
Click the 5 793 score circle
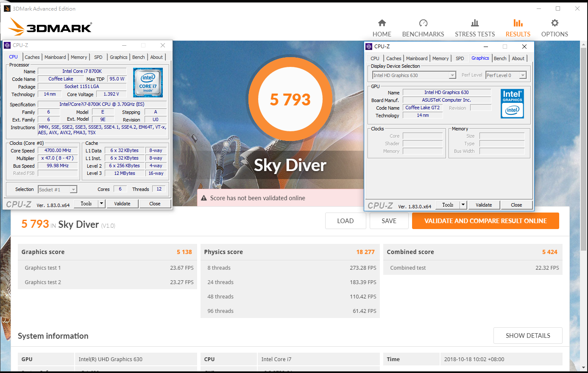290,99
